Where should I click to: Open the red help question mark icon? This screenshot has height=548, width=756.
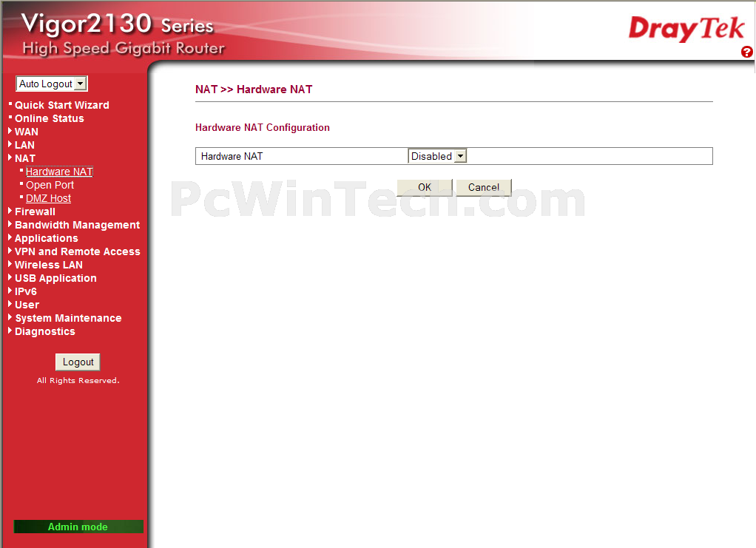(746, 52)
